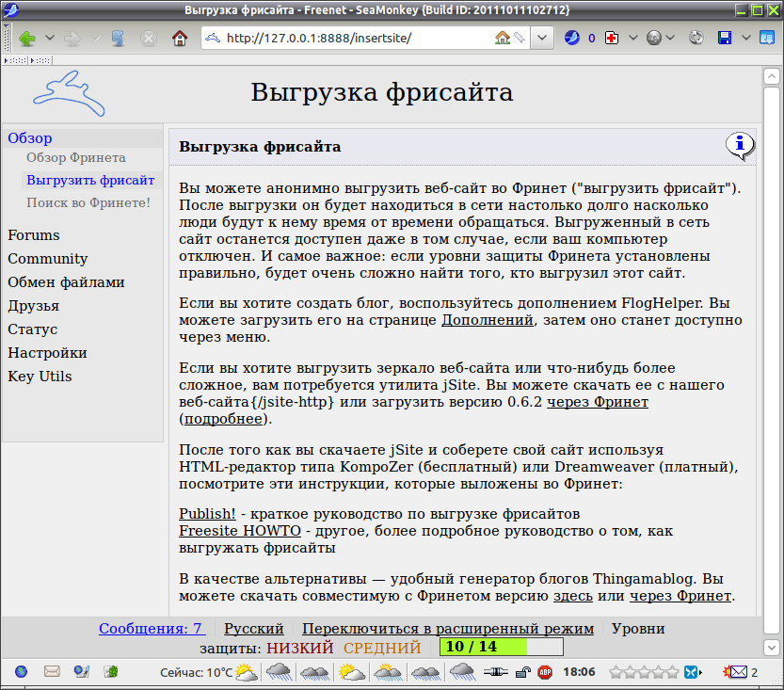Open the Forums menu
The height and width of the screenshot is (690, 784).
[x=34, y=235]
